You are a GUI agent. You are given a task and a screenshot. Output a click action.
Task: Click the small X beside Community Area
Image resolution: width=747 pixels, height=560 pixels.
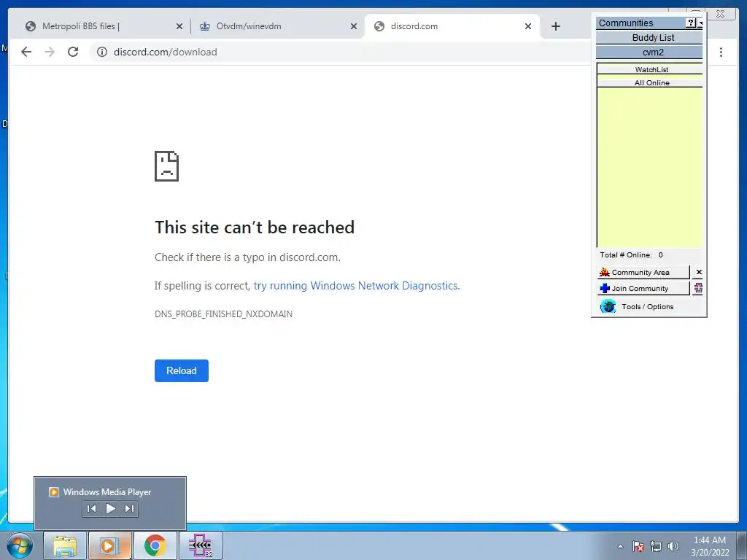pos(698,272)
